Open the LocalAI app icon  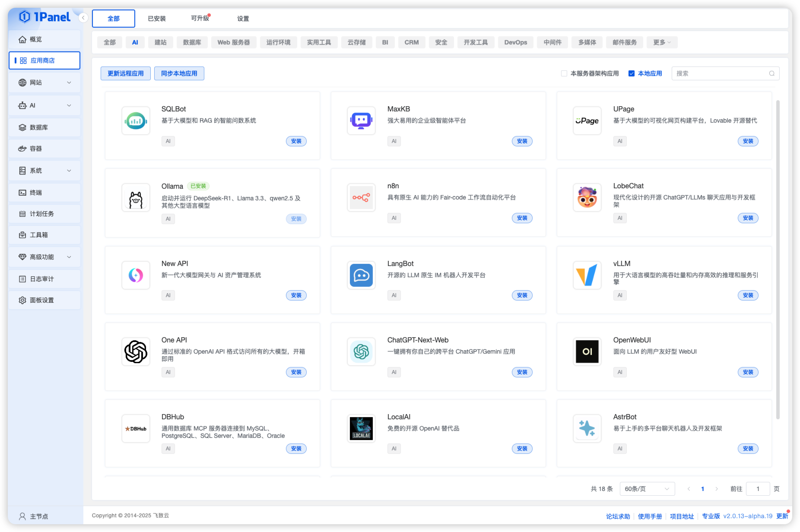[x=362, y=428]
